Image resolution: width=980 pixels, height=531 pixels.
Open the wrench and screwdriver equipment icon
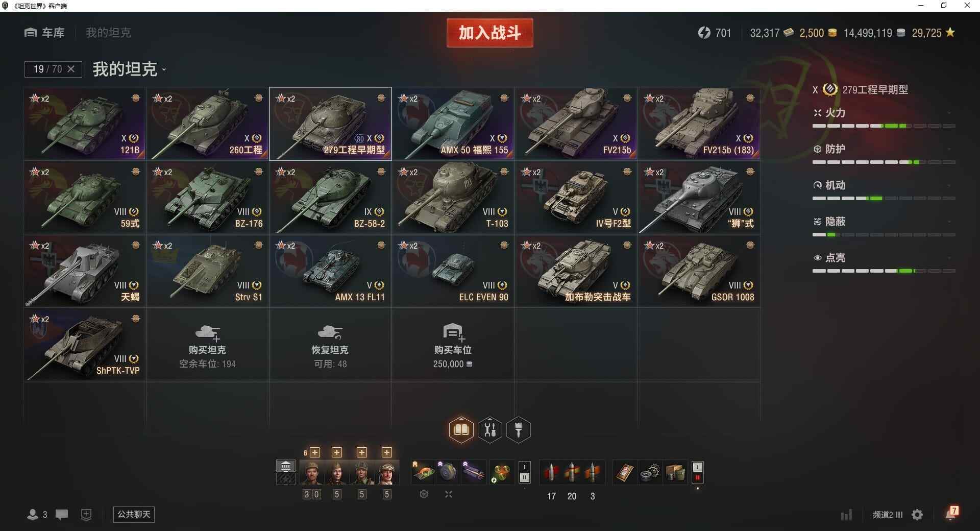tap(490, 430)
